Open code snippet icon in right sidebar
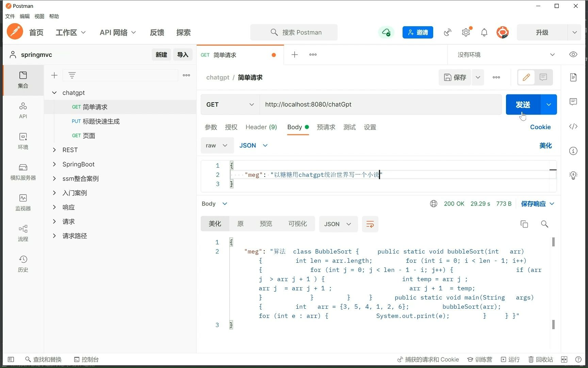This screenshot has width=588, height=368. click(x=573, y=126)
